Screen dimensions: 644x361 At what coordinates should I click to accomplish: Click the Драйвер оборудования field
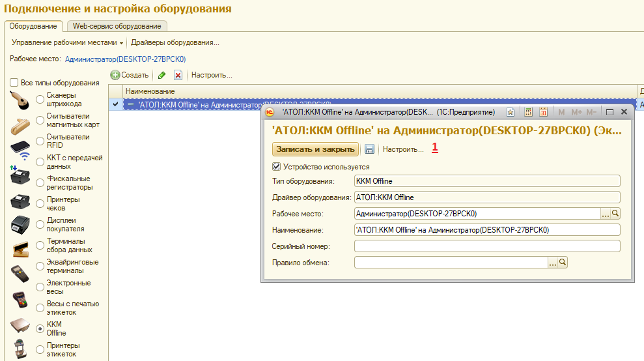pos(487,197)
